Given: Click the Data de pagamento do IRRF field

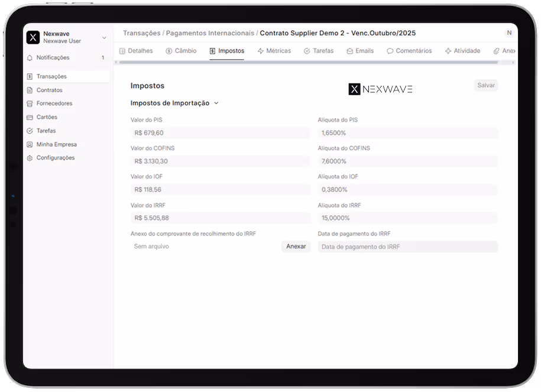Looking at the screenshot, I should [x=408, y=247].
